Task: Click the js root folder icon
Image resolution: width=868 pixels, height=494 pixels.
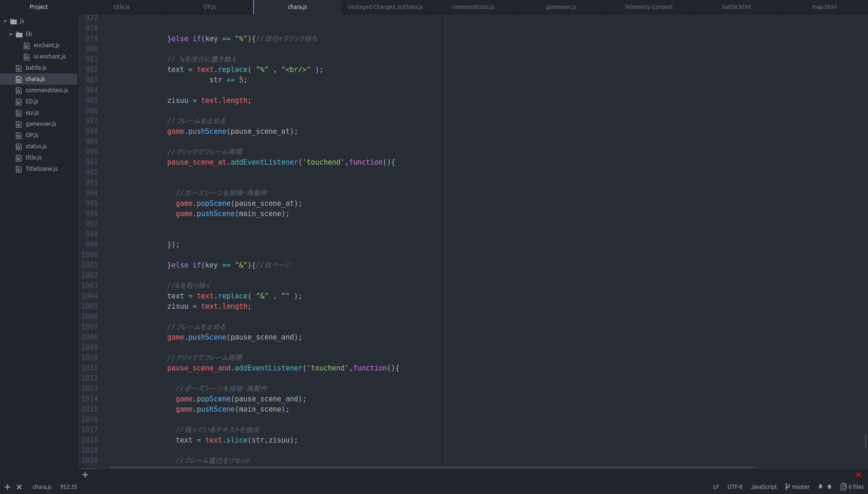Action: tap(14, 21)
